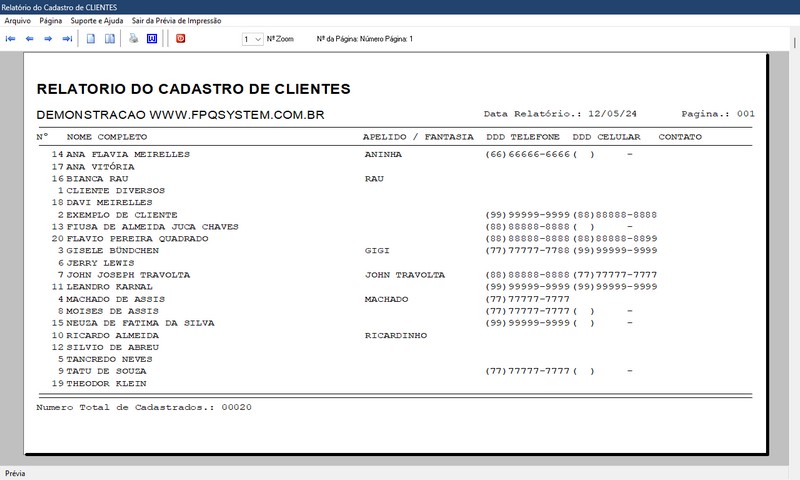This screenshot has height=480, width=800.
Task: Click the printer icon
Action: (x=133, y=39)
